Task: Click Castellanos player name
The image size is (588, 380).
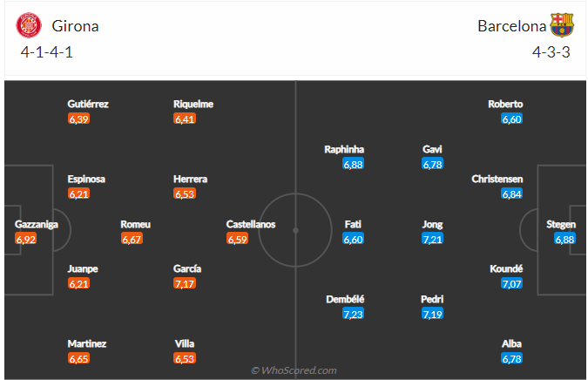Action: pyautogui.click(x=251, y=224)
